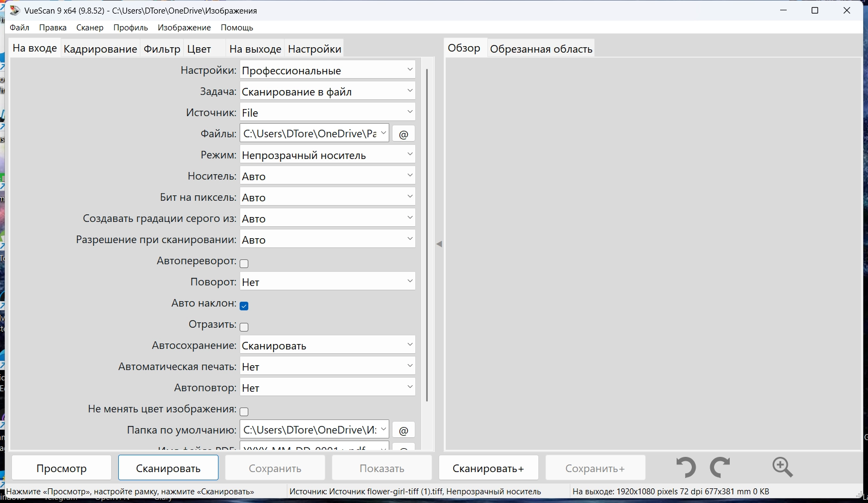Open the Настройки dropdown (Профессиональные)
The image size is (868, 503).
pyautogui.click(x=327, y=71)
